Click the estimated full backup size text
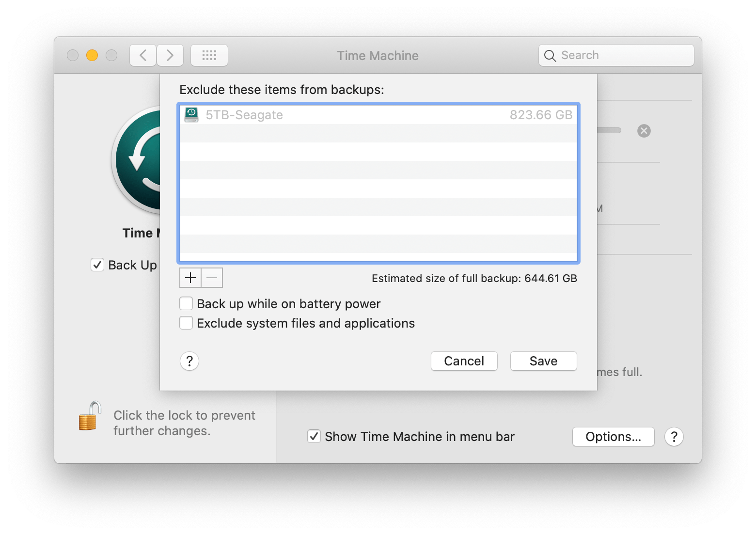The width and height of the screenshot is (756, 535). click(474, 278)
